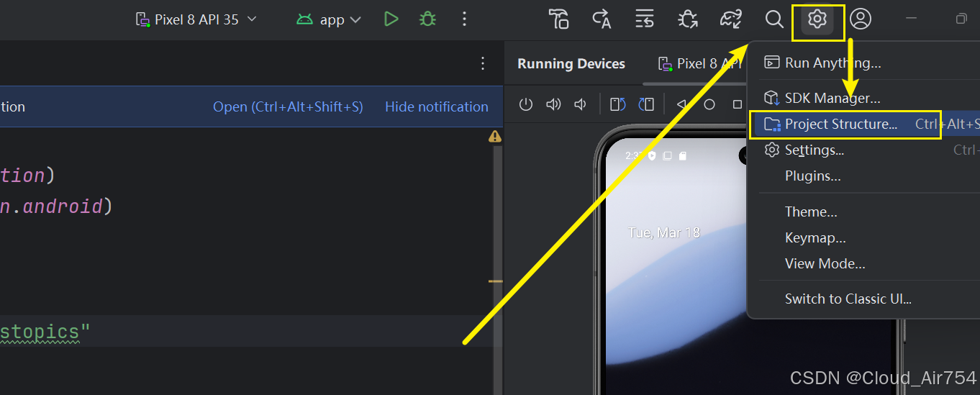The image size is (980, 395).
Task: Click Hide notification link
Action: click(x=437, y=107)
